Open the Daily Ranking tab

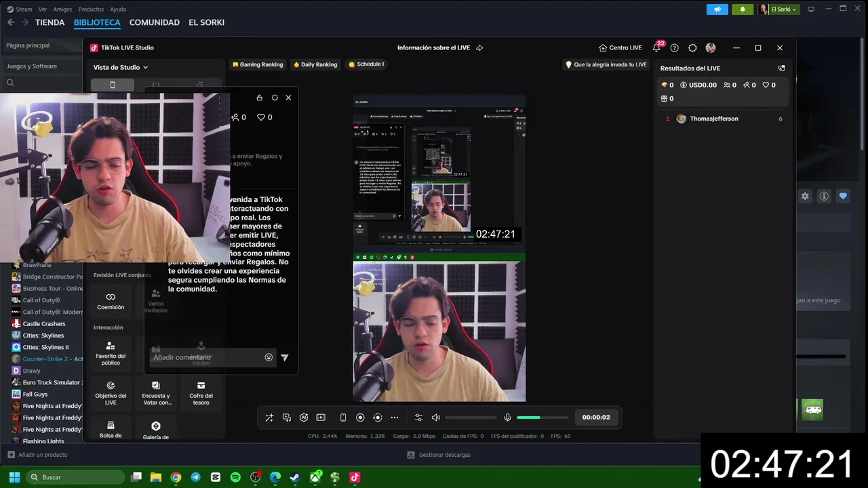(x=315, y=64)
